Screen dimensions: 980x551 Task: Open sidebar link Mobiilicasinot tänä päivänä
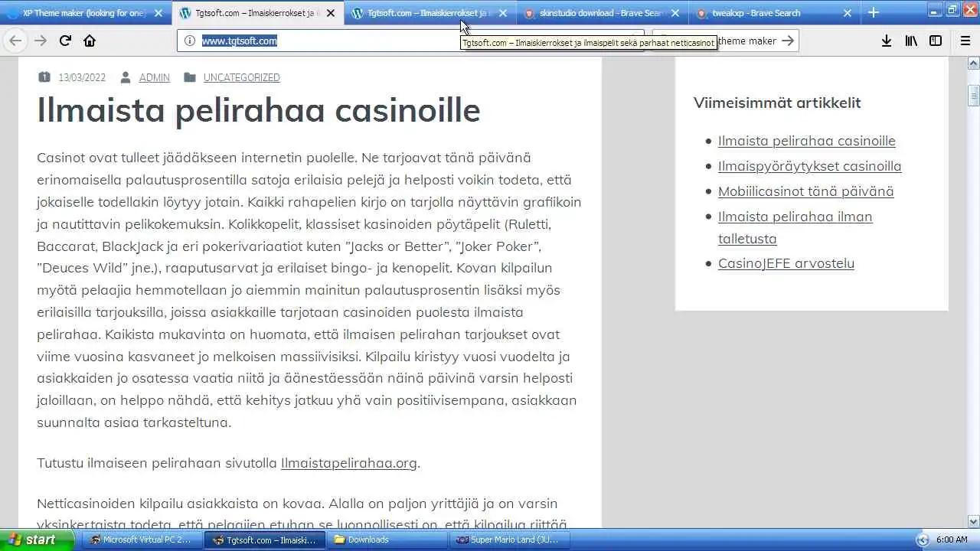point(806,191)
